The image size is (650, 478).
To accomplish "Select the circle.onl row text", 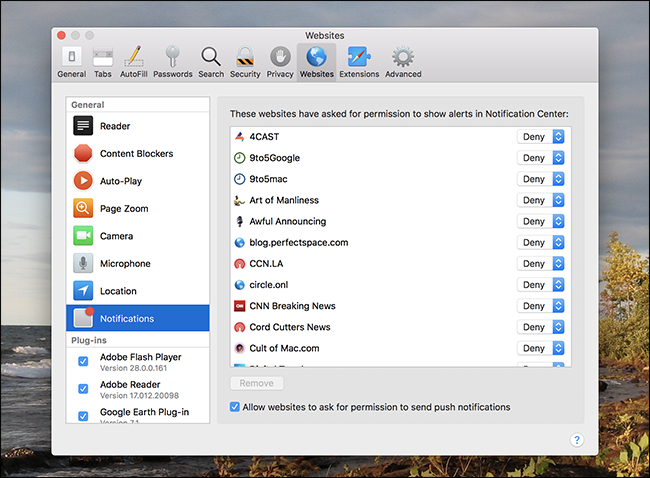I will pyautogui.click(x=269, y=285).
